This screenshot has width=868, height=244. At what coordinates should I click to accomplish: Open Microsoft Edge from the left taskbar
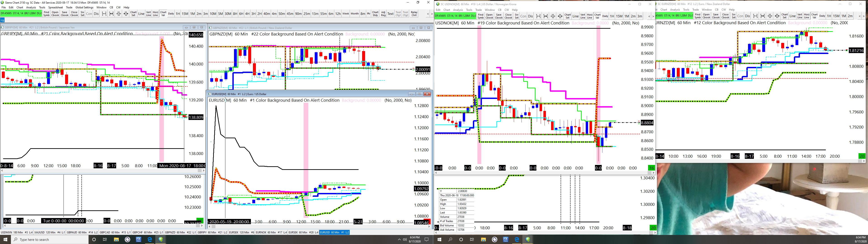[150, 240]
